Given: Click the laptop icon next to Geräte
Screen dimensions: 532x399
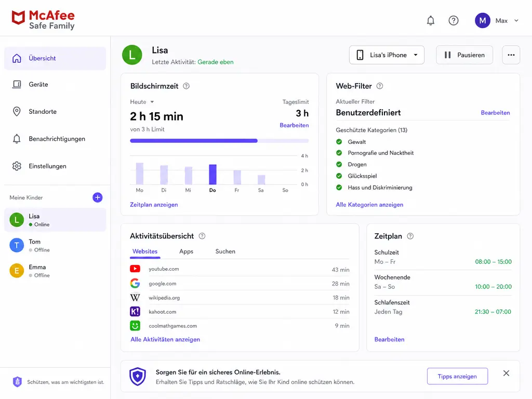Looking at the screenshot, I should 17,85.
